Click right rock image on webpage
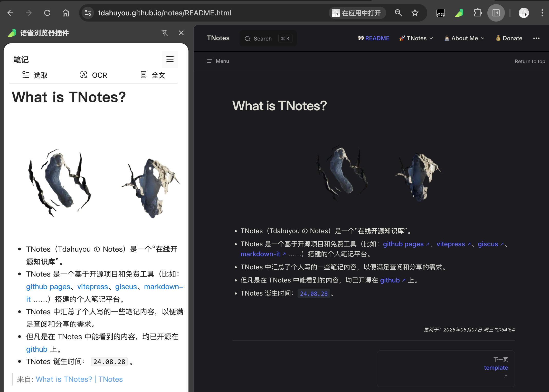 coord(418,177)
